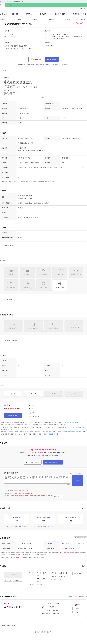Jump to the 기업정보 section tab
Viewport: 87px width, 644px height.
(x=83, y=20)
